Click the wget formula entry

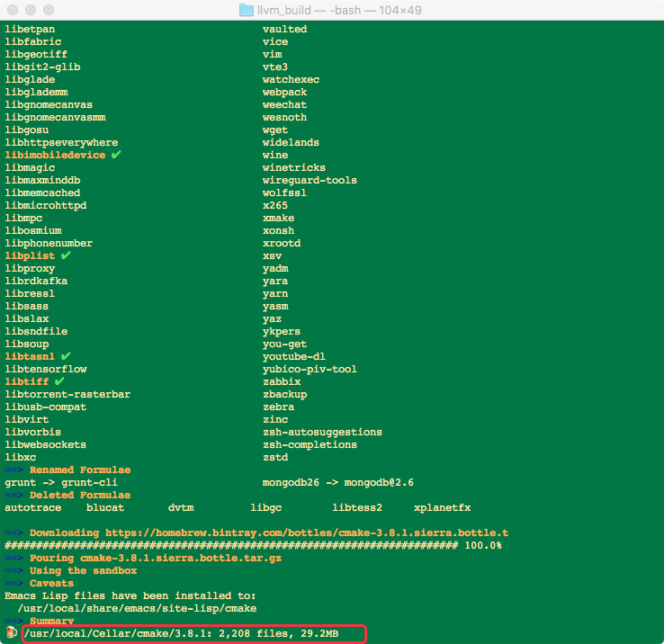coord(275,130)
